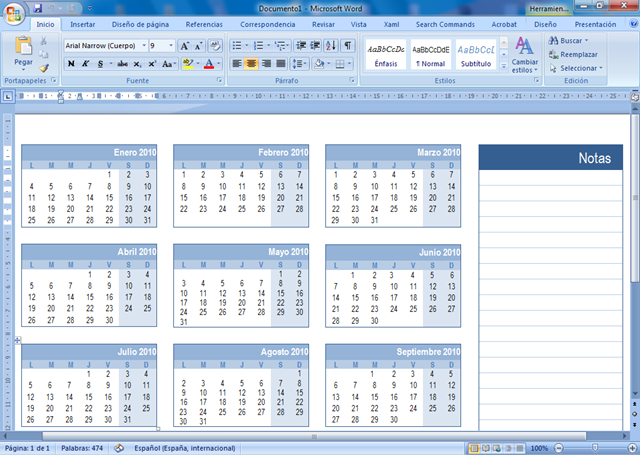Click the shading paint bucket icon

pos(319,64)
